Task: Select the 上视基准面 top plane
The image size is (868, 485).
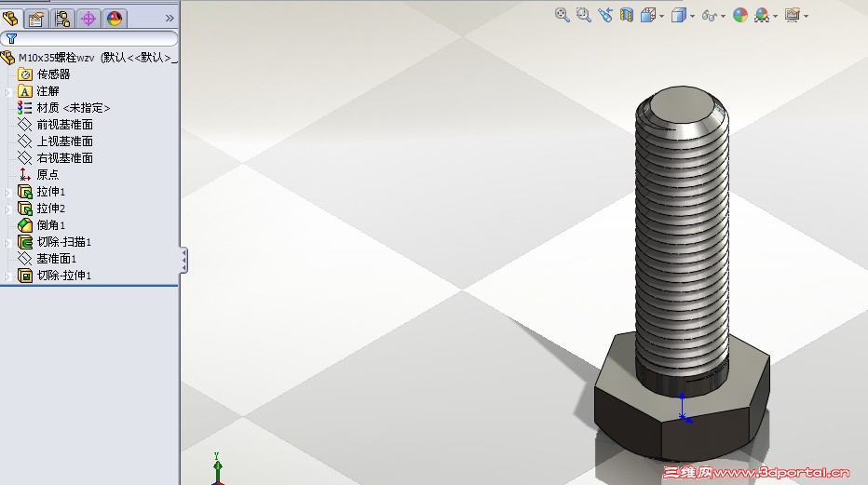Action: coord(65,141)
